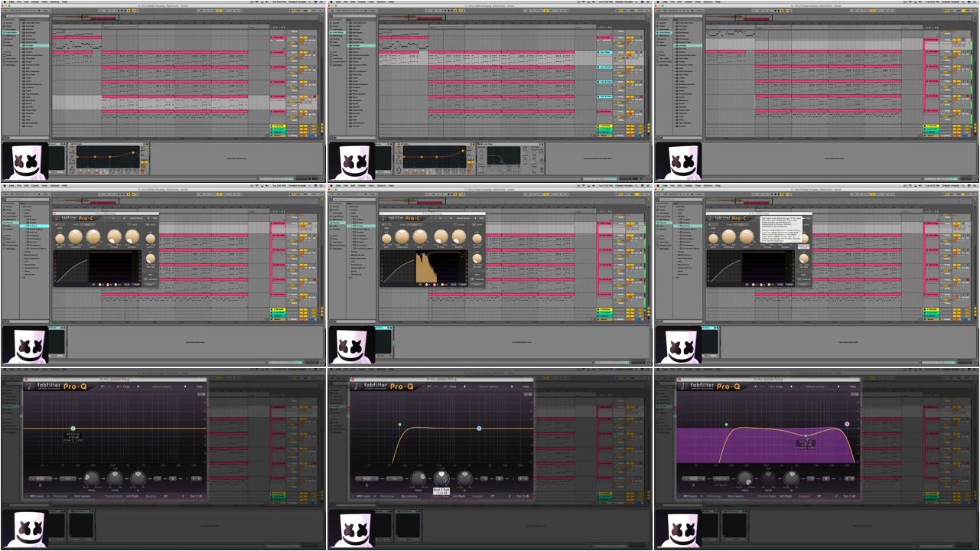Select purple low-pass node in shaded Pro-Q display

pos(847,423)
